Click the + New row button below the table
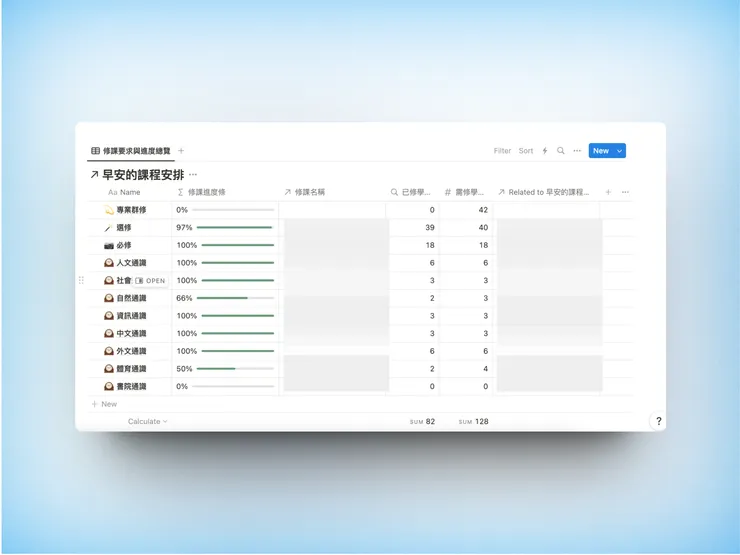 pos(104,404)
